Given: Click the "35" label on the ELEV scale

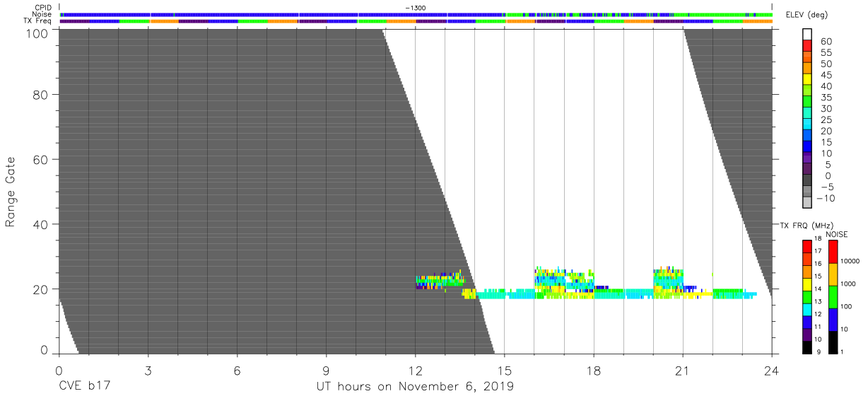Looking at the screenshot, I should point(826,98).
